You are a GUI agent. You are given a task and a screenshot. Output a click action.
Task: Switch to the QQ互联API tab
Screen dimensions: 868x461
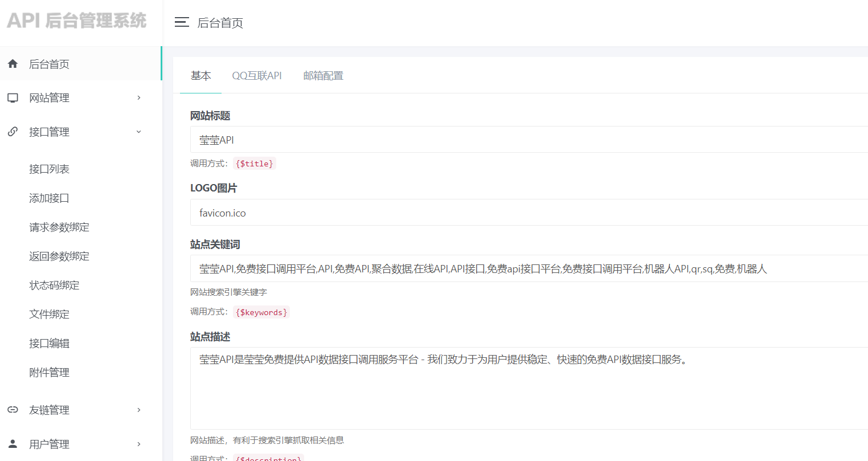[257, 76]
